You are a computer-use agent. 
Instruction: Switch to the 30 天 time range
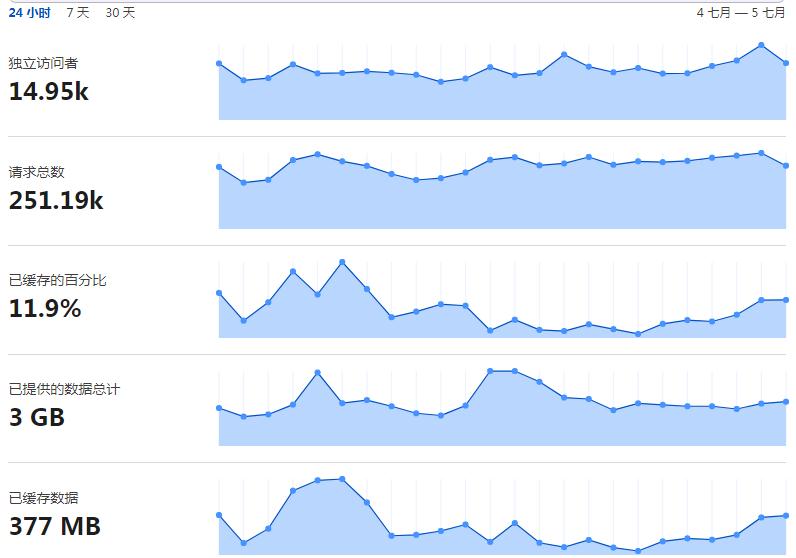tap(120, 13)
